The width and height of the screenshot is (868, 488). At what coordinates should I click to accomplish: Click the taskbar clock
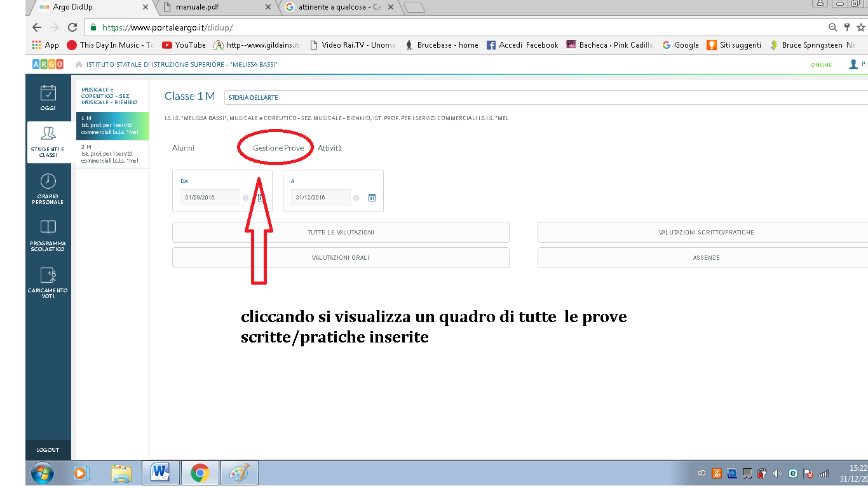pos(855,473)
